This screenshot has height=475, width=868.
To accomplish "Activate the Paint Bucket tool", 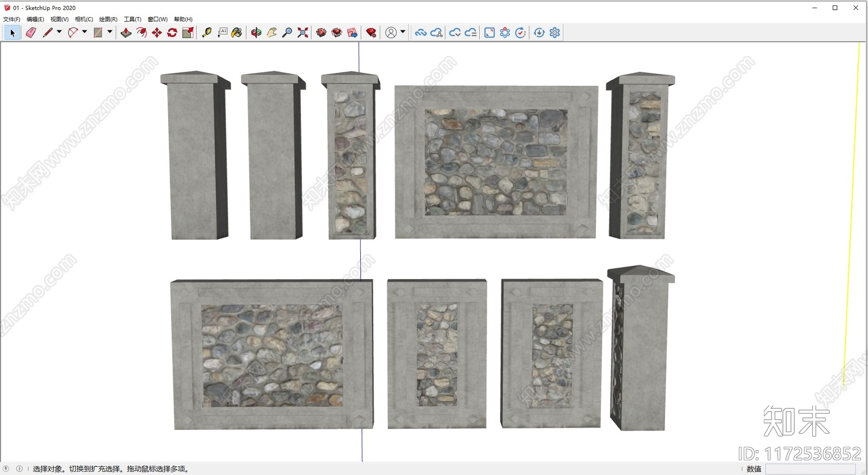I will coord(237,33).
